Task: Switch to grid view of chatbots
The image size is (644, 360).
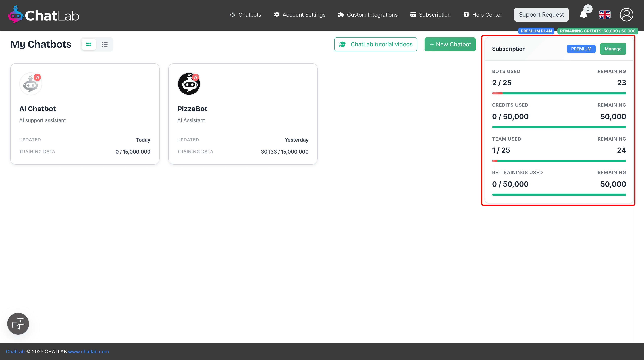Action: pos(89,45)
